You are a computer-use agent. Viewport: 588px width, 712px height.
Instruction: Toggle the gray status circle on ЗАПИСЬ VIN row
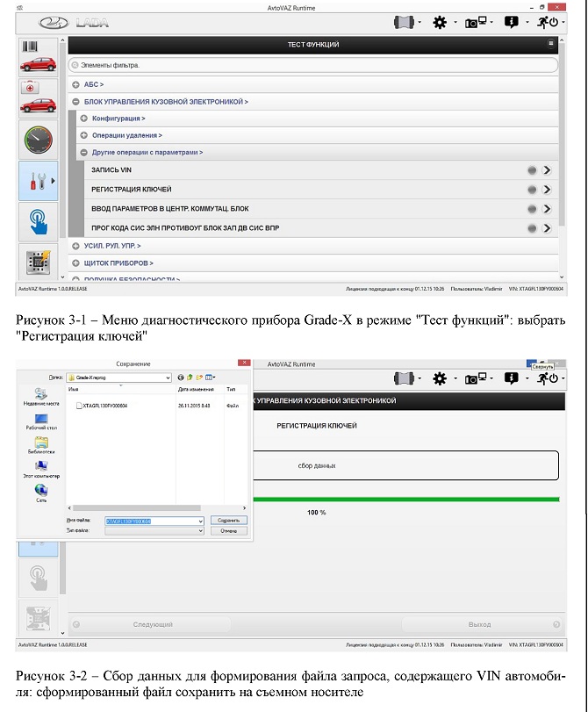tap(532, 170)
